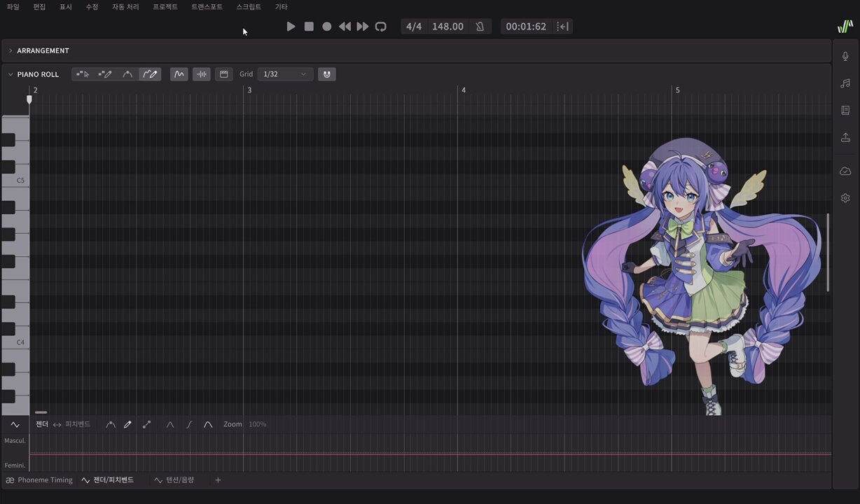Select the pitch control point tool

click(127, 74)
